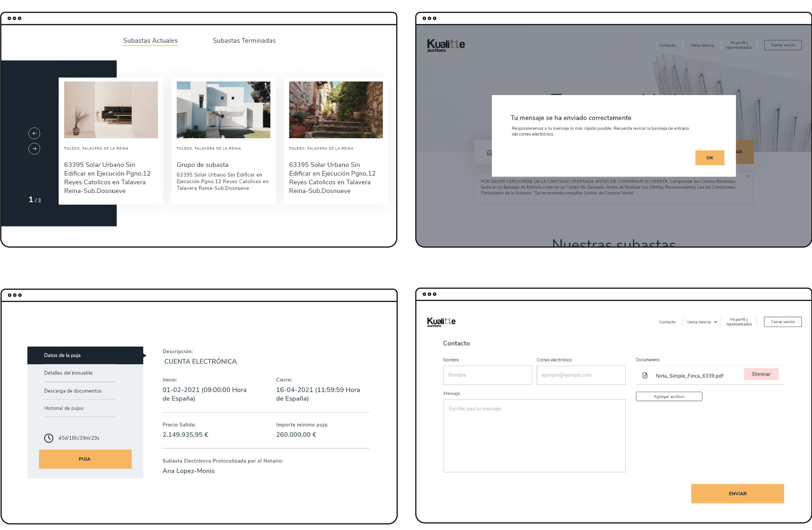Click Cerrar sesión on the contact page

click(x=783, y=322)
